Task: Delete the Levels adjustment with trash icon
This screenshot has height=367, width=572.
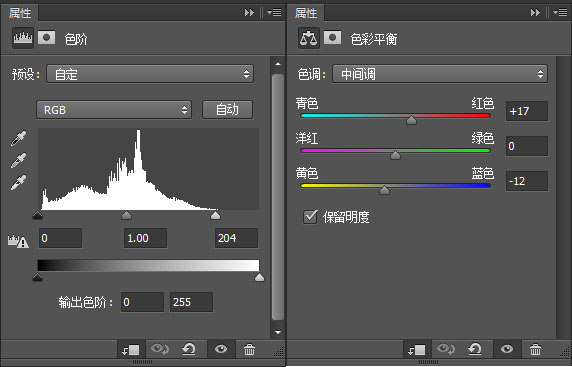Action: (x=250, y=349)
